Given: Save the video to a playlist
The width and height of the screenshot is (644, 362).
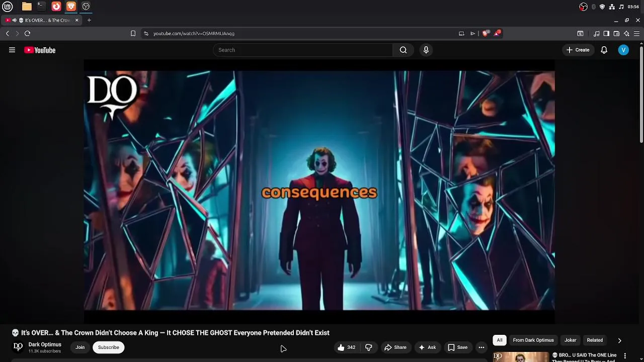Looking at the screenshot, I should (x=458, y=347).
